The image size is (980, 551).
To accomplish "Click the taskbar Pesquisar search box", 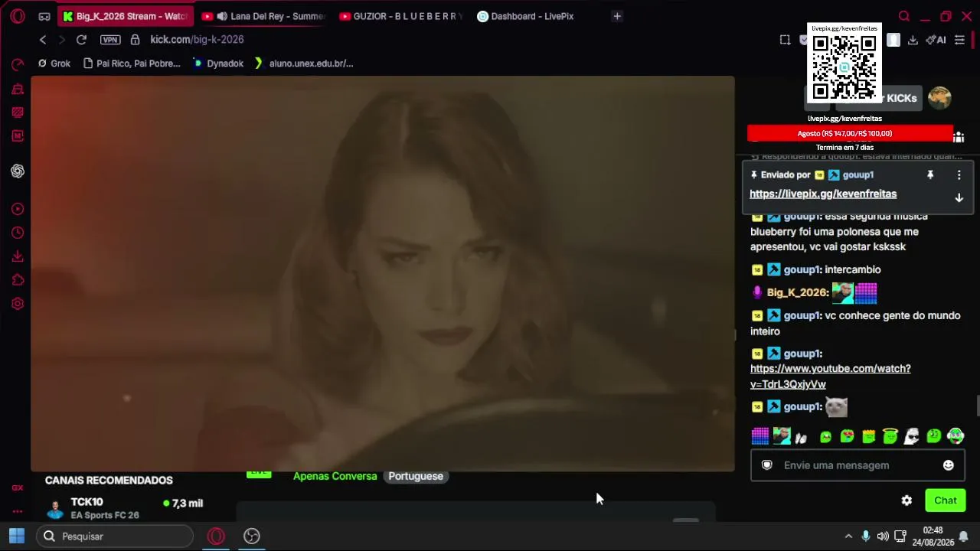I will coord(115,536).
